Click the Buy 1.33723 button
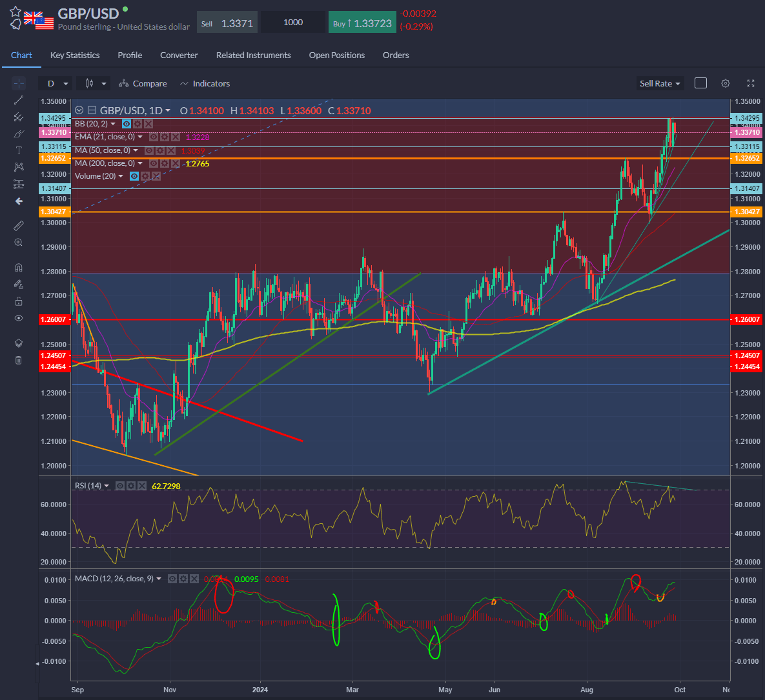 [x=362, y=23]
